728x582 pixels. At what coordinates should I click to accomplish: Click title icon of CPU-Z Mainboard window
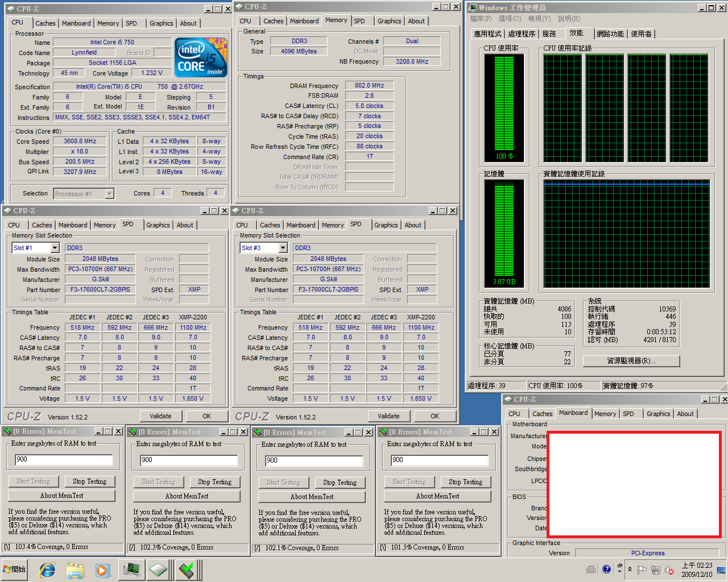click(x=508, y=400)
